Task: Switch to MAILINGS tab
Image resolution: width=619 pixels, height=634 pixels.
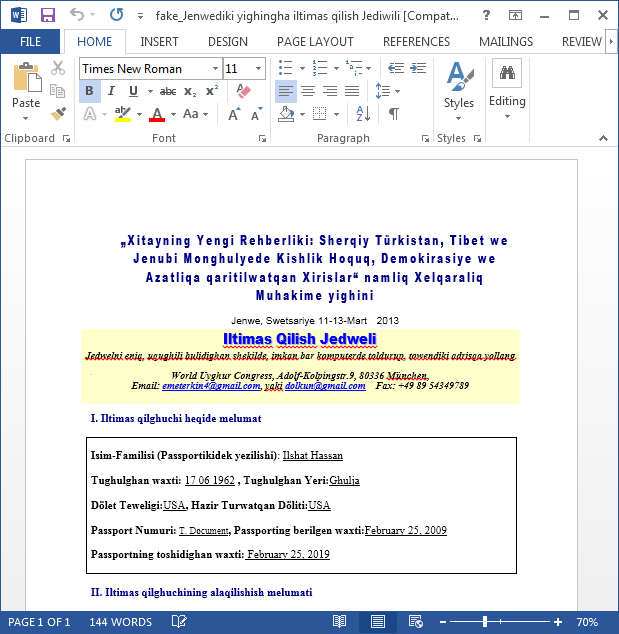Action: (506, 42)
